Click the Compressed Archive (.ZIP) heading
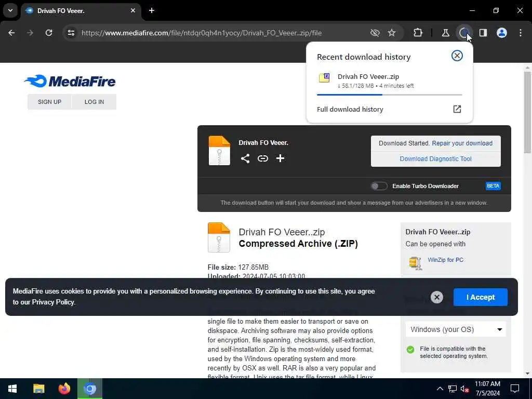 point(298,244)
